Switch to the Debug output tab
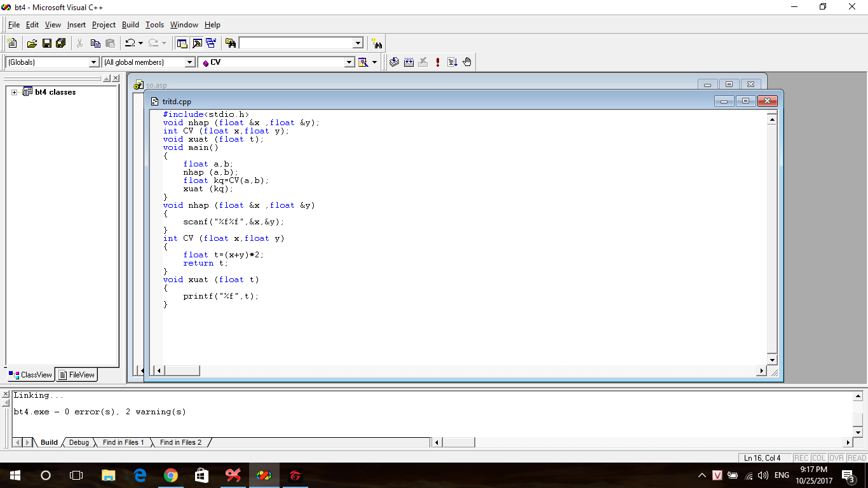The height and width of the screenshot is (488, 868). click(79, 442)
